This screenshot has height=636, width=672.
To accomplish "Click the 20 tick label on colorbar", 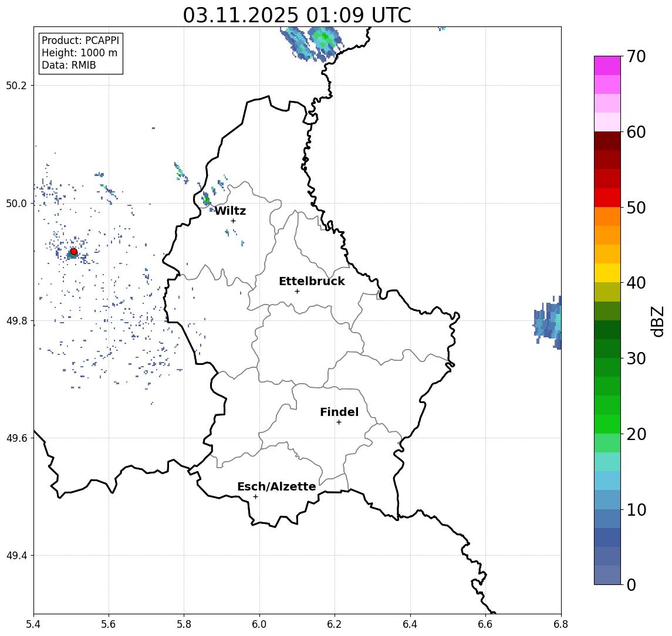I will pos(636,434).
